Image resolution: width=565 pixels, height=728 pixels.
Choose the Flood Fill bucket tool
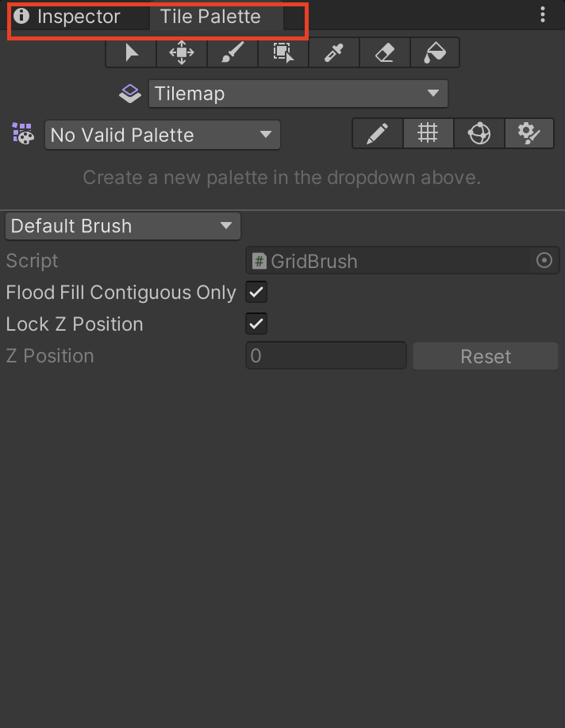435,53
